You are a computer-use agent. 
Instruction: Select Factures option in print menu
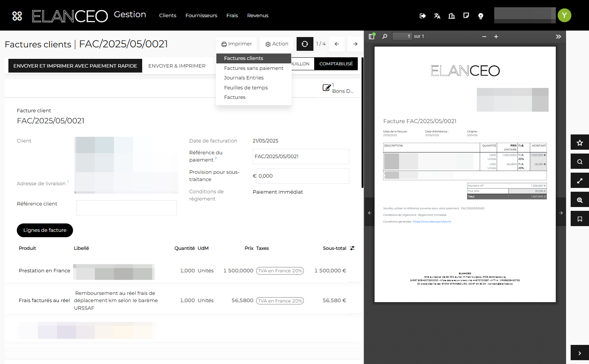[x=254, y=97]
